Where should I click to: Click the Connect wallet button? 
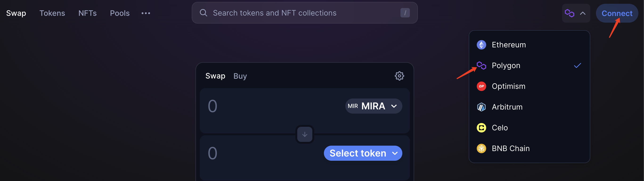click(x=617, y=13)
